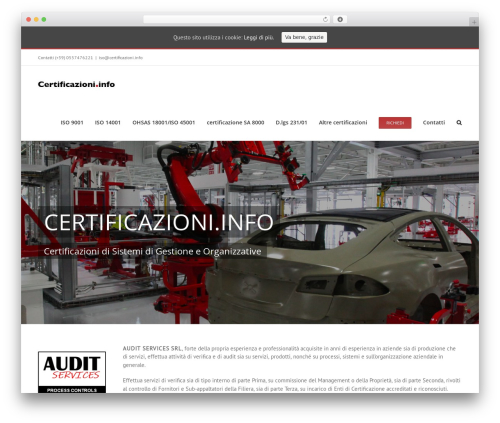Viewport: 500px width, 423px height.
Task: Click the Audit Services logo image
Action: (72, 372)
